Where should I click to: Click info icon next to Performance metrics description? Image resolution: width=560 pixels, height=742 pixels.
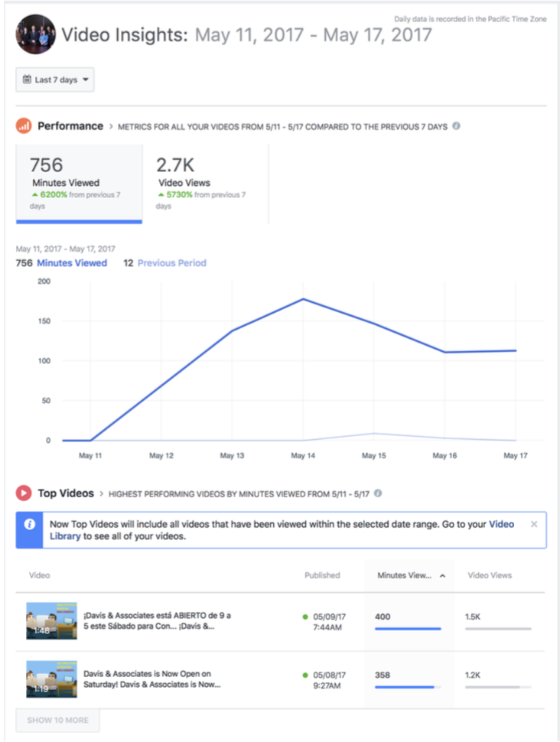pyautogui.click(x=456, y=126)
